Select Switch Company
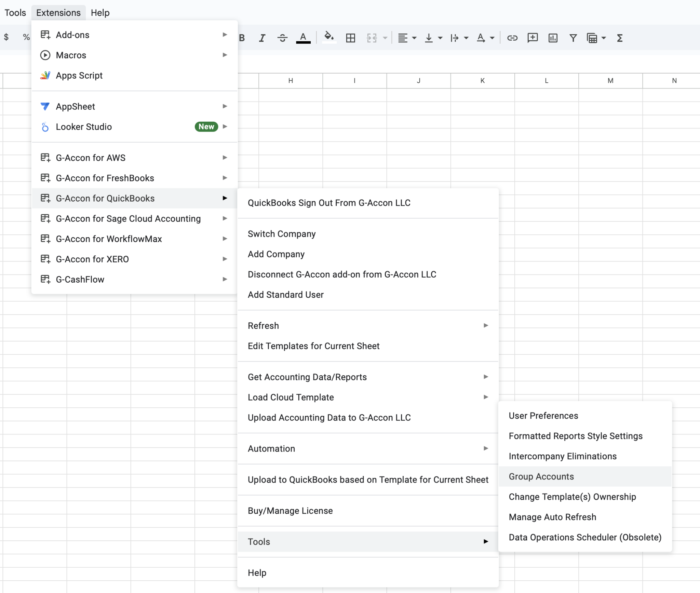 coord(368,234)
